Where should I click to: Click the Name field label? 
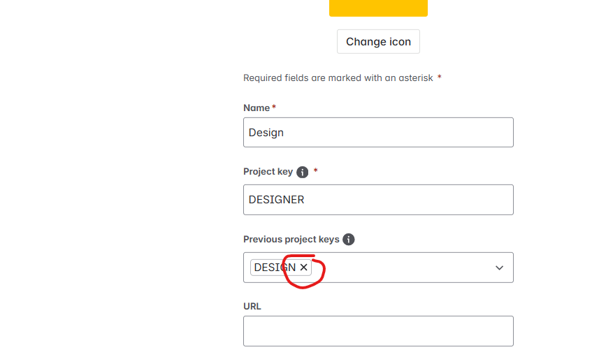[257, 108]
